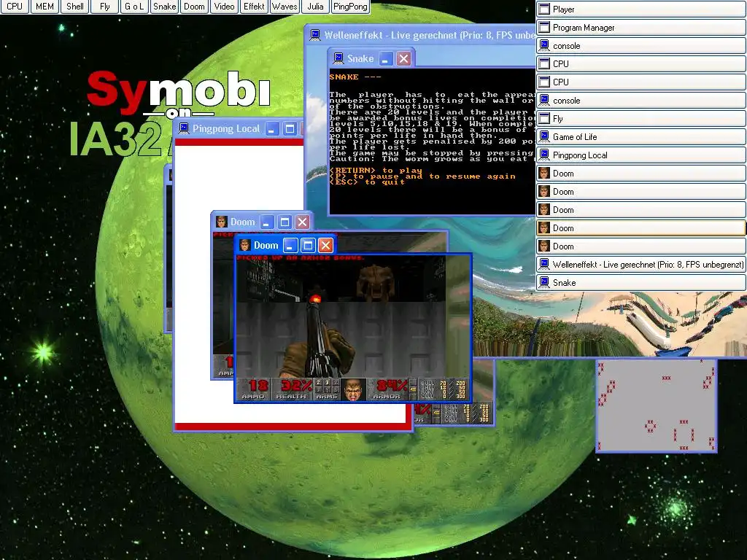Start PingPong from the top bar
Image resolution: width=747 pixels, height=560 pixels.
350,7
